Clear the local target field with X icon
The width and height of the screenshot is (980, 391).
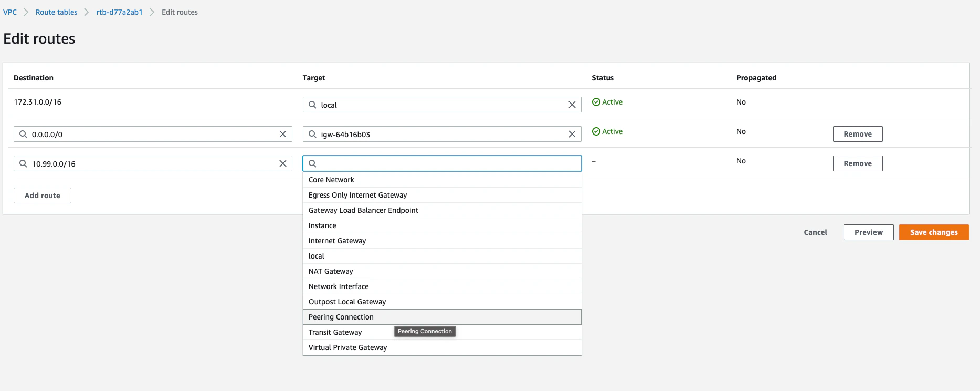[572, 105]
